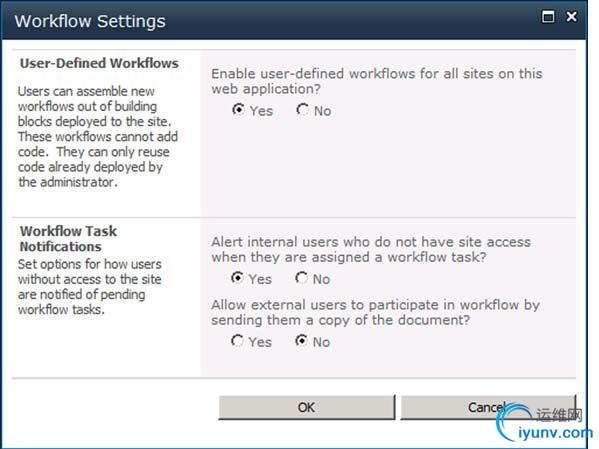This screenshot has width=599, height=449.
Task: Click the 'Alert internal users' question text
Action: (x=371, y=249)
